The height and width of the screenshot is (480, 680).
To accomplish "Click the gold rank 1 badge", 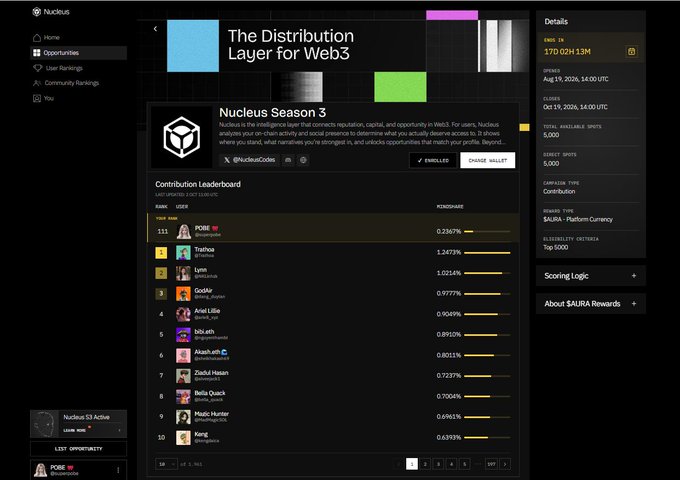I will [x=161, y=252].
